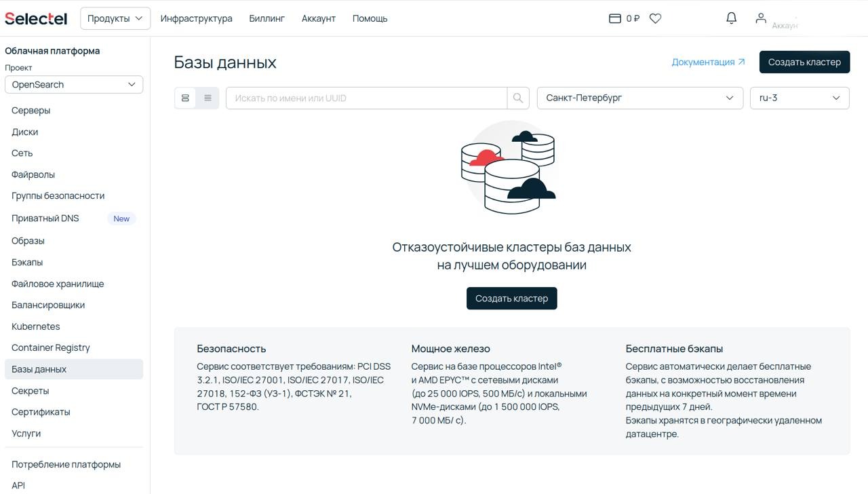Viewport: 868px width, 494px height.
Task: Click the search magnifier icon
Action: point(517,98)
